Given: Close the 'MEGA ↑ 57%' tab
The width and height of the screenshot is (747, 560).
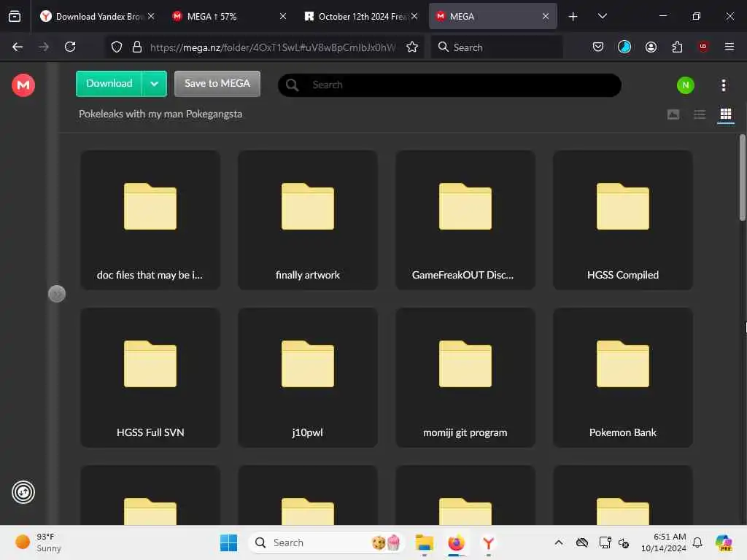Looking at the screenshot, I should click(x=283, y=16).
